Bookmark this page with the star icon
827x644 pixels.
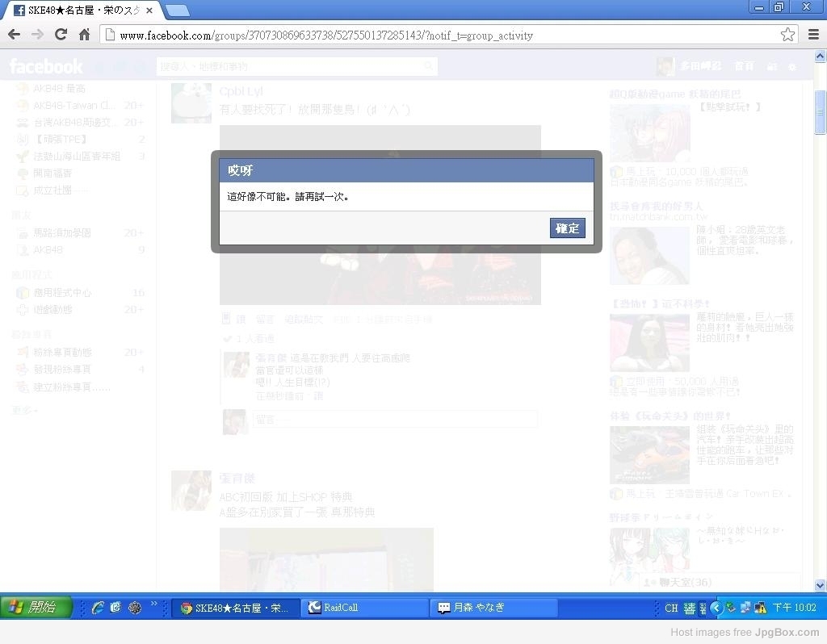(x=787, y=35)
